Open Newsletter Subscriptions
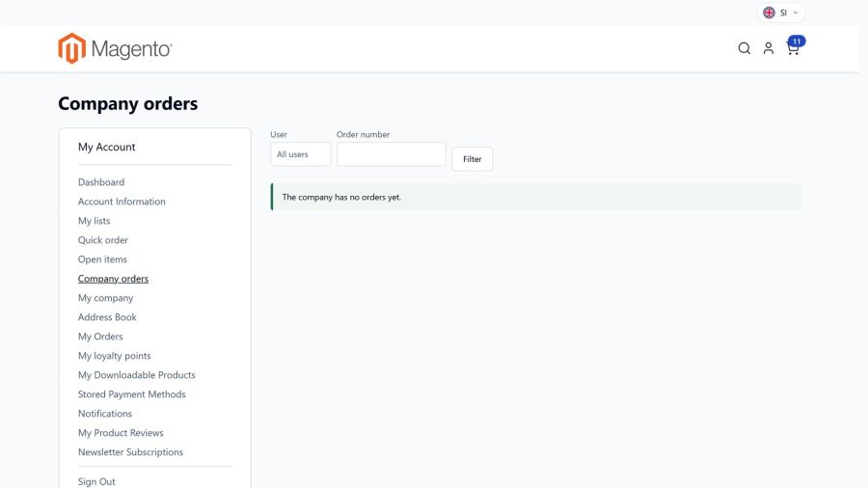The width and height of the screenshot is (868, 488). click(130, 452)
